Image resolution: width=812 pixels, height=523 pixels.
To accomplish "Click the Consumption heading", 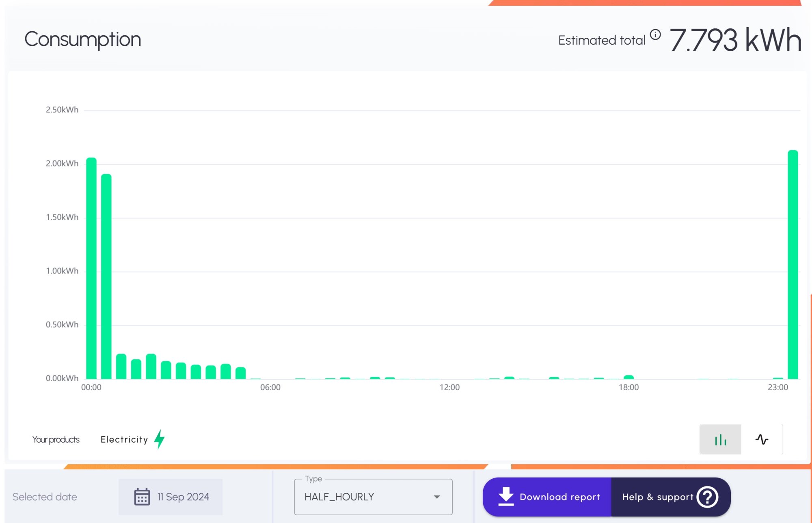I will pos(83,39).
